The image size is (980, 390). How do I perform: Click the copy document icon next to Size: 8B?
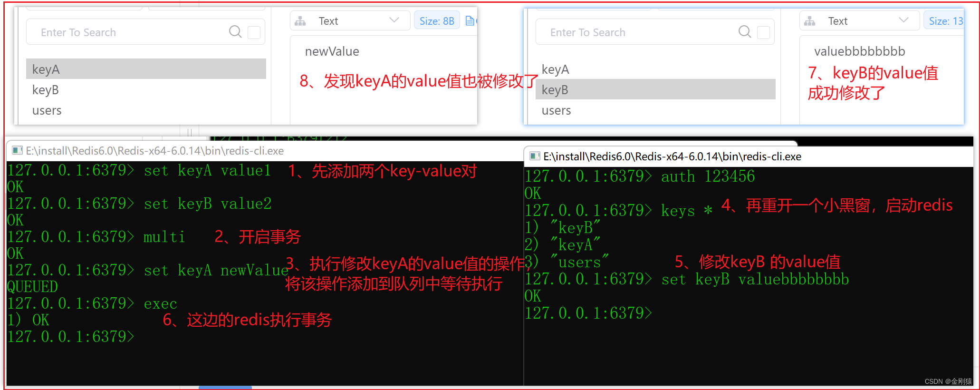click(470, 20)
